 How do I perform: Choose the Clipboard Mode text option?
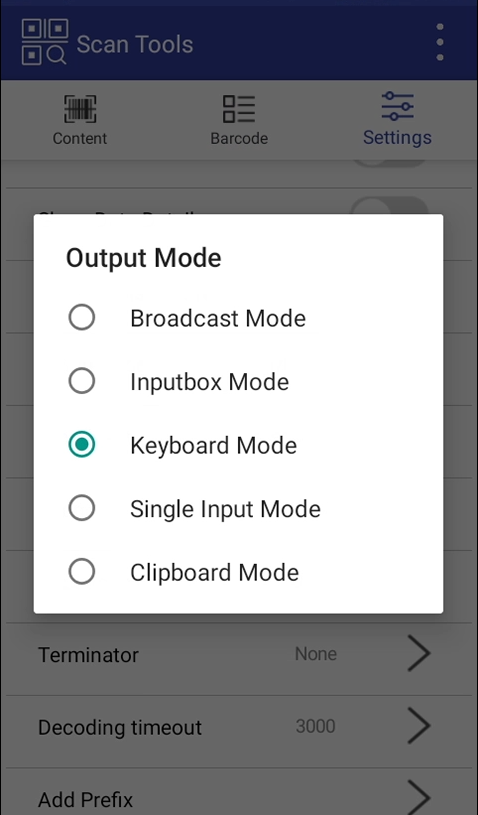point(215,572)
